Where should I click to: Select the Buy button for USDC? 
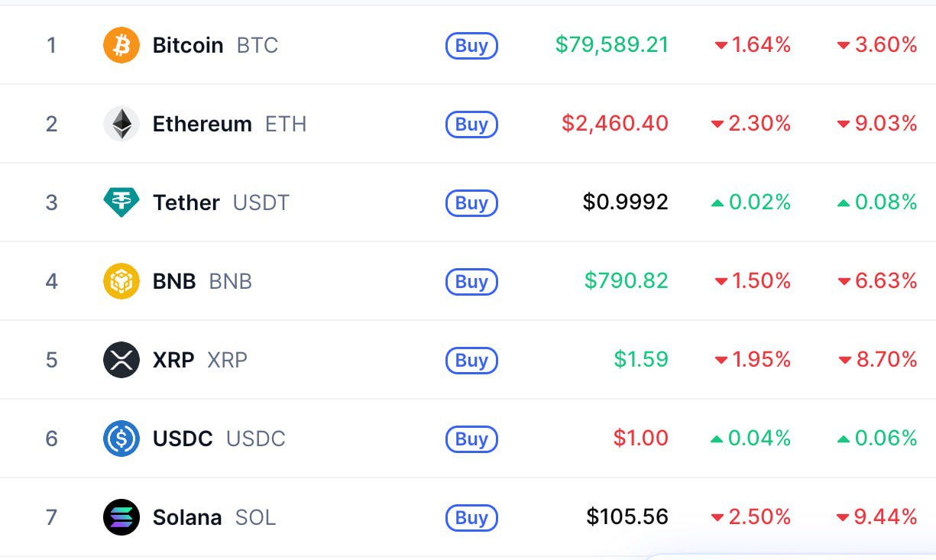tap(471, 439)
